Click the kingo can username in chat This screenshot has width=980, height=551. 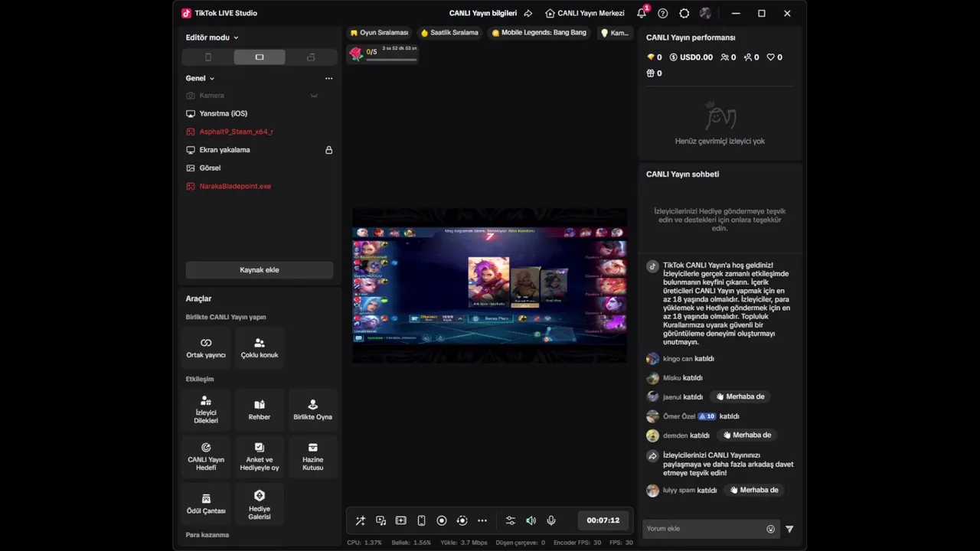pyautogui.click(x=678, y=359)
